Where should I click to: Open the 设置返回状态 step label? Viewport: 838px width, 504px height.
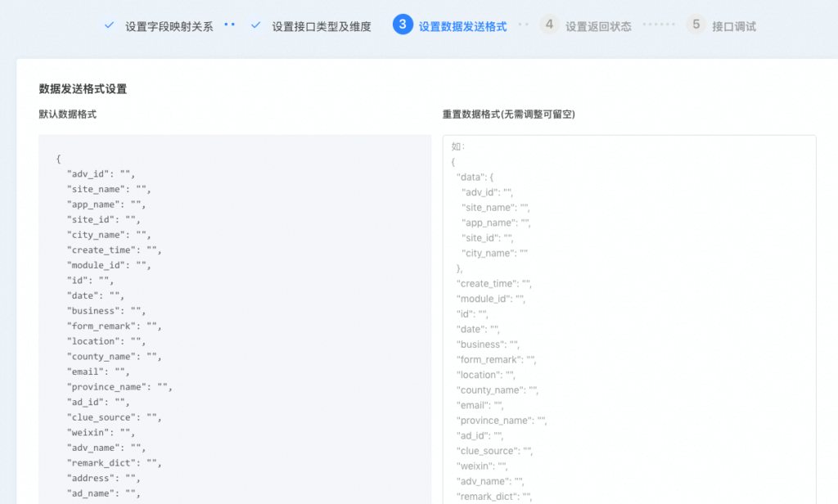(598, 26)
